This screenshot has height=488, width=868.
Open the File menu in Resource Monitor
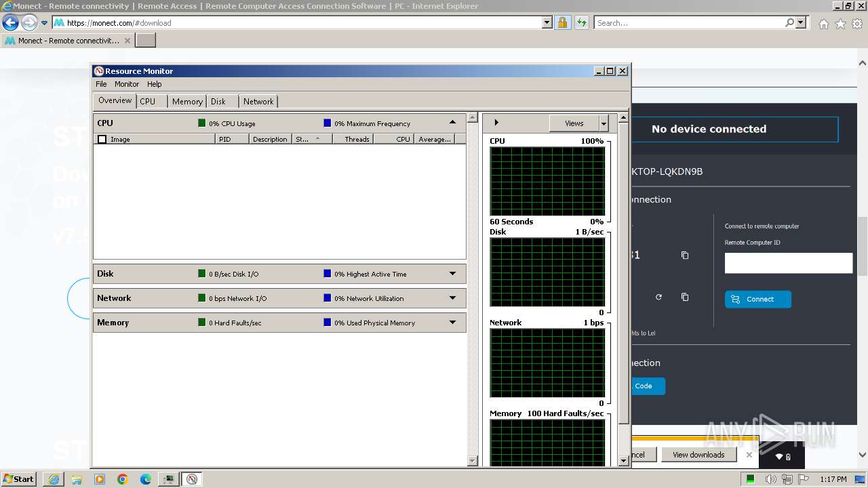click(x=101, y=84)
